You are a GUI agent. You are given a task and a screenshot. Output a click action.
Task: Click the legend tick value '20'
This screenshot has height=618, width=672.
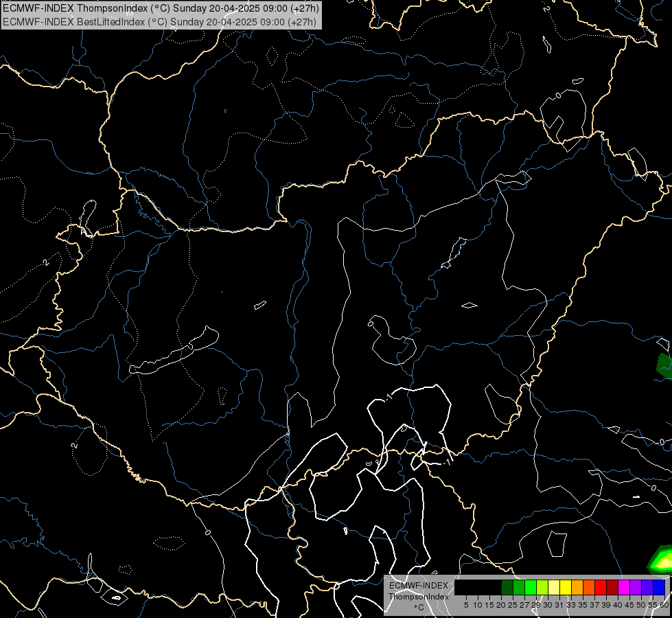pos(501,605)
